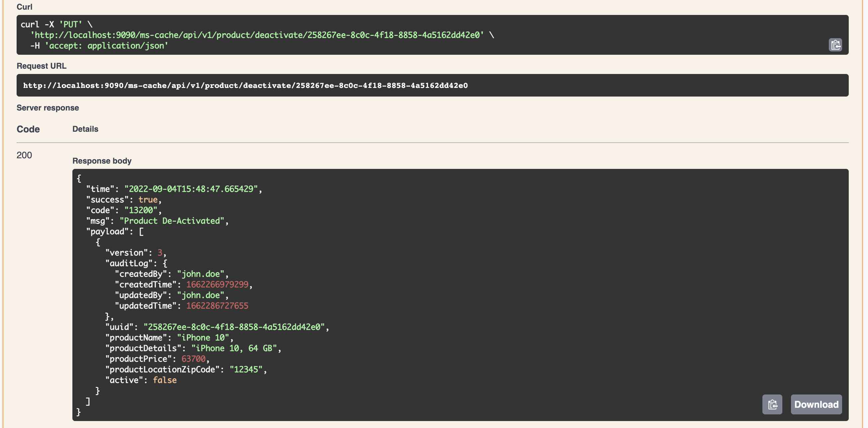This screenshot has height=428, width=868.
Task: Click the productPrice value 63700
Action: point(193,359)
